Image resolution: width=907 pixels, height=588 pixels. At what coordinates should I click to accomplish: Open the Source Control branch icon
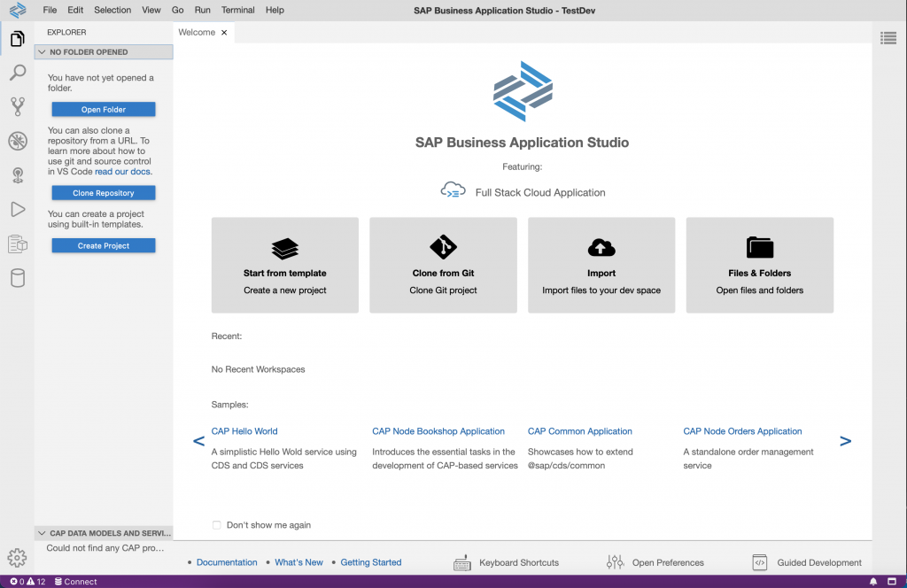click(x=18, y=106)
